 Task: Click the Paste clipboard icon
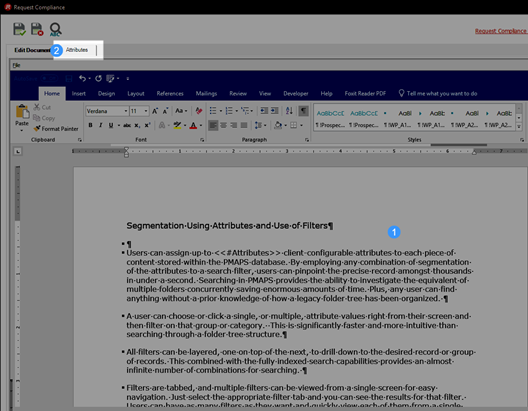[22, 111]
